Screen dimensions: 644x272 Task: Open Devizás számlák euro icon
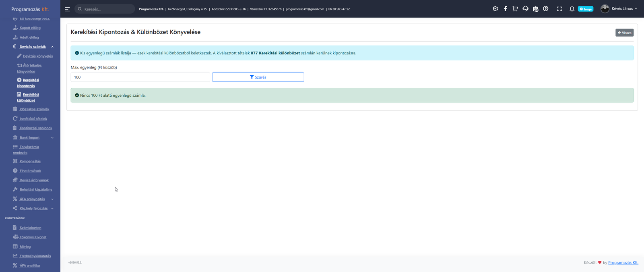tap(15, 47)
